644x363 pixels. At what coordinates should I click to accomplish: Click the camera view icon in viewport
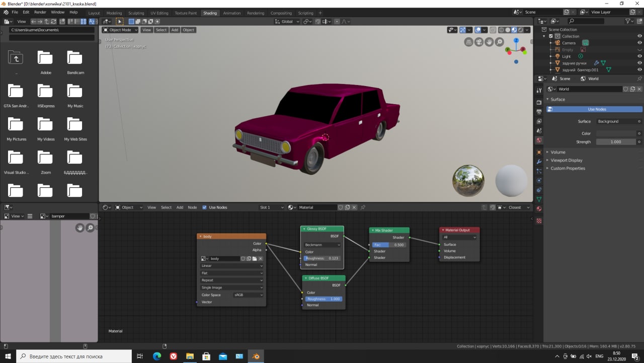pyautogui.click(x=479, y=42)
